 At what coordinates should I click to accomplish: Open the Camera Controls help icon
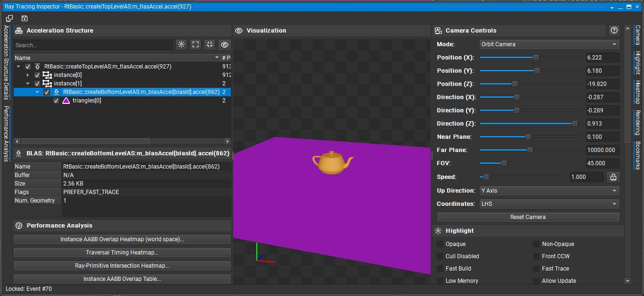(x=614, y=30)
